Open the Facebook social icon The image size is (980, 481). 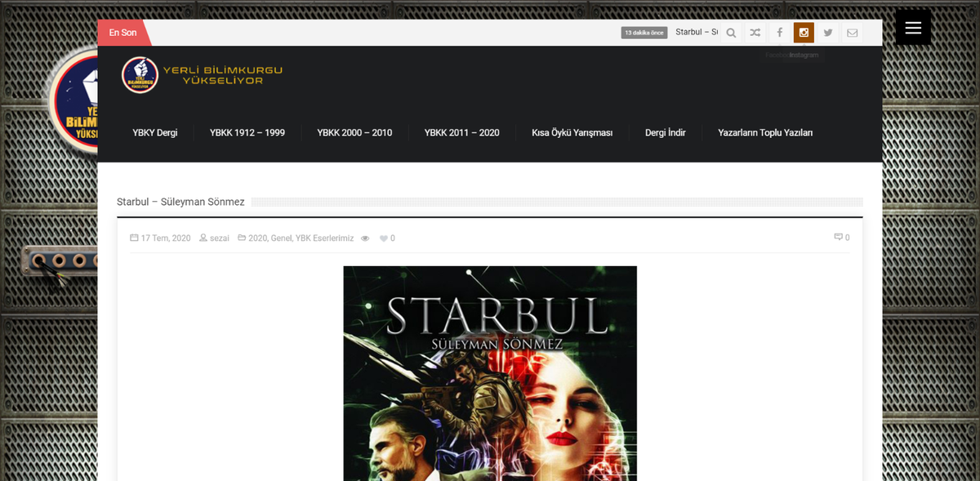tap(780, 33)
